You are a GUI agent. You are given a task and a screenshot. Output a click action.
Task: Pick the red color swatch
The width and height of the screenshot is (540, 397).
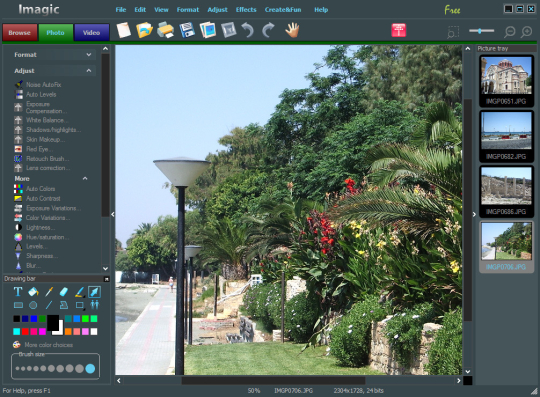click(25, 331)
